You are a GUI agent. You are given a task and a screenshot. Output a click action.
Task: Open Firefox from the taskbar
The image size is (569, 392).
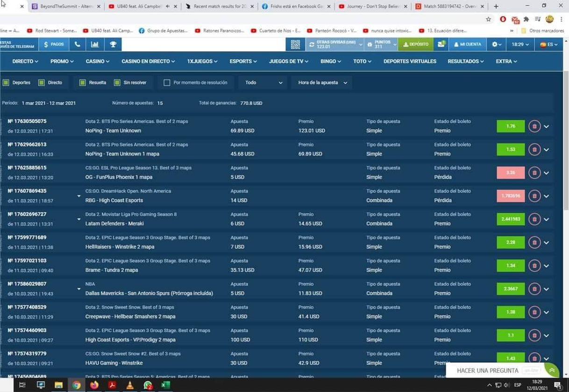[94, 385]
